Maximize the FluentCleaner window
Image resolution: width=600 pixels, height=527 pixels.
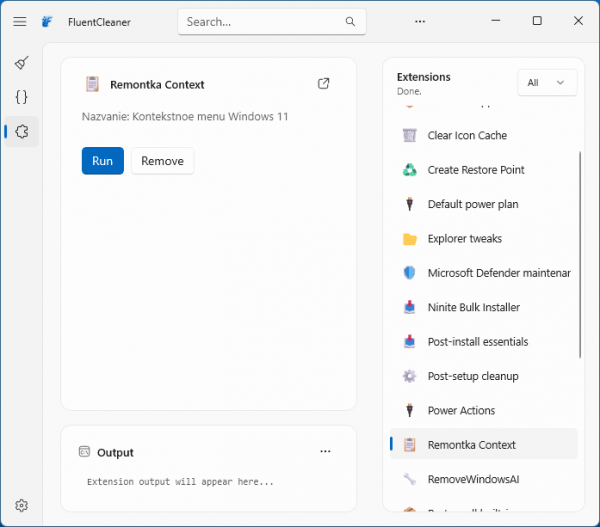tap(537, 21)
